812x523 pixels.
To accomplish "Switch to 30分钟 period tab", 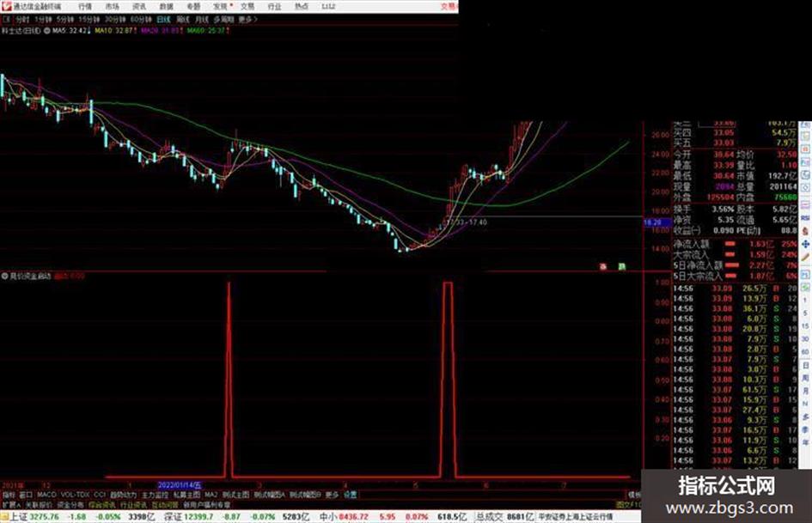I will [x=114, y=19].
